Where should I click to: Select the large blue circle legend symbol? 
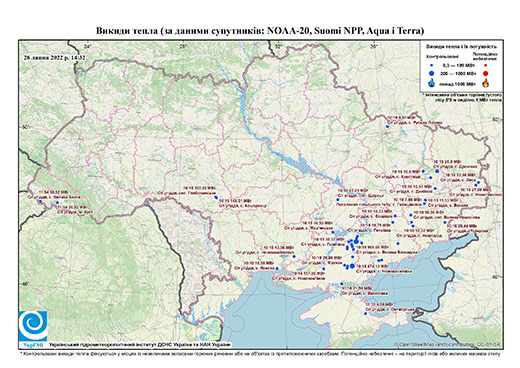coord(432,73)
